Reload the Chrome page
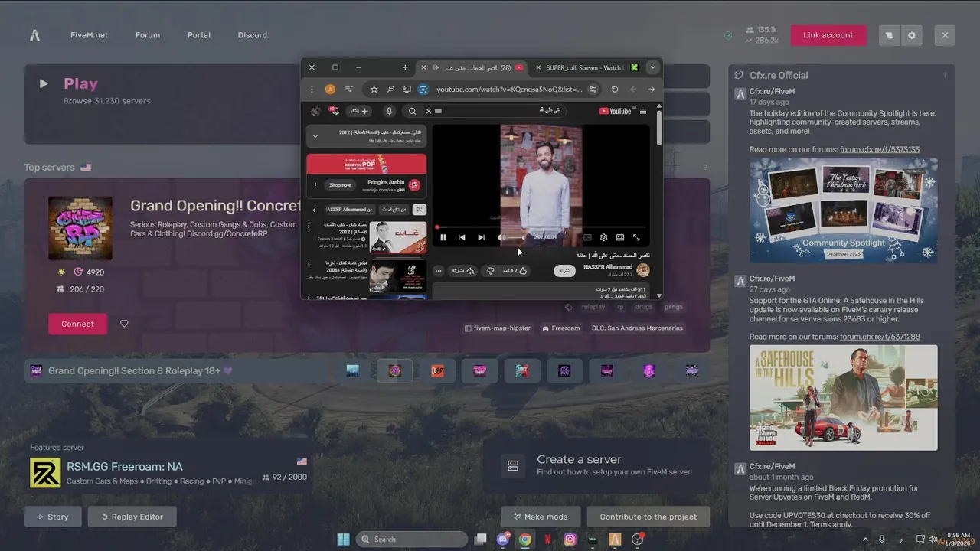The height and width of the screenshot is (551, 980). pyautogui.click(x=615, y=90)
